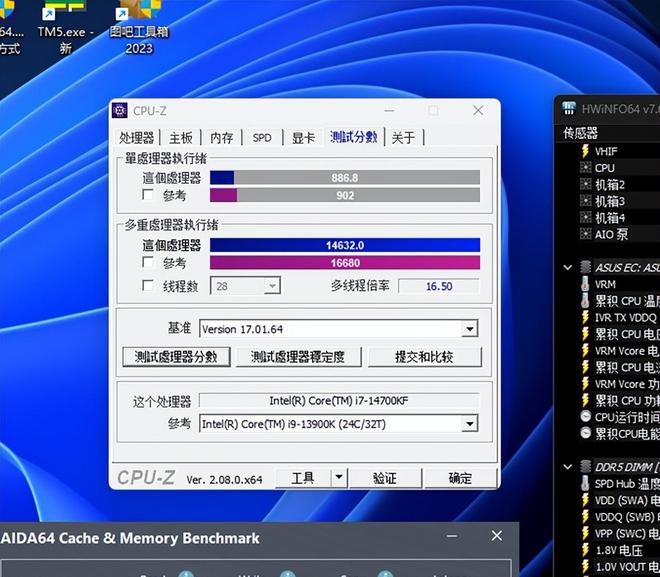Image resolution: width=660 pixels, height=577 pixels.
Task: Click the multi-thread reference bar 16680
Action: point(345,263)
